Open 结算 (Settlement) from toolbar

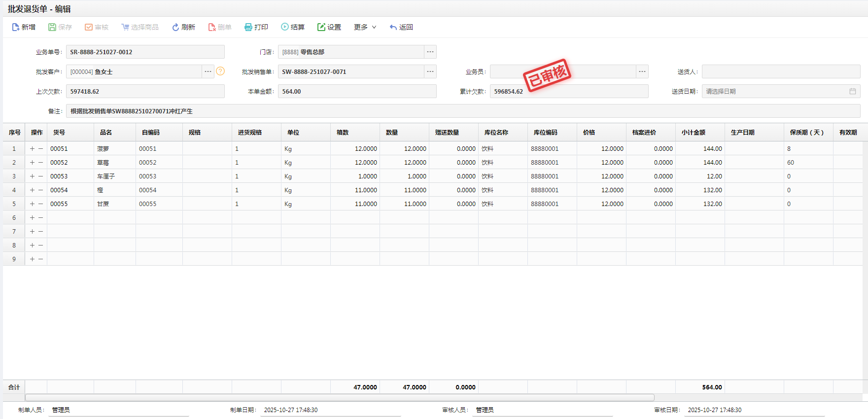(x=293, y=27)
